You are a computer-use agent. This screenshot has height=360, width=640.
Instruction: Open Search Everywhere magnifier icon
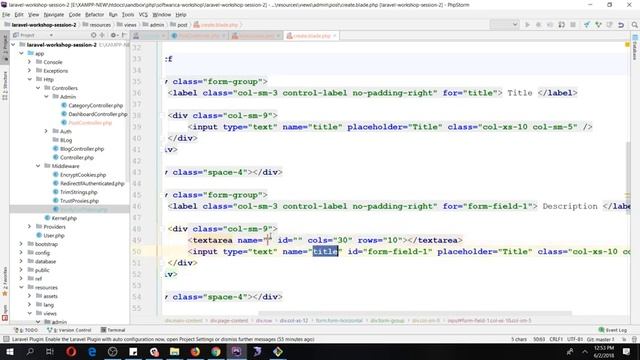pyautogui.click(x=634, y=25)
